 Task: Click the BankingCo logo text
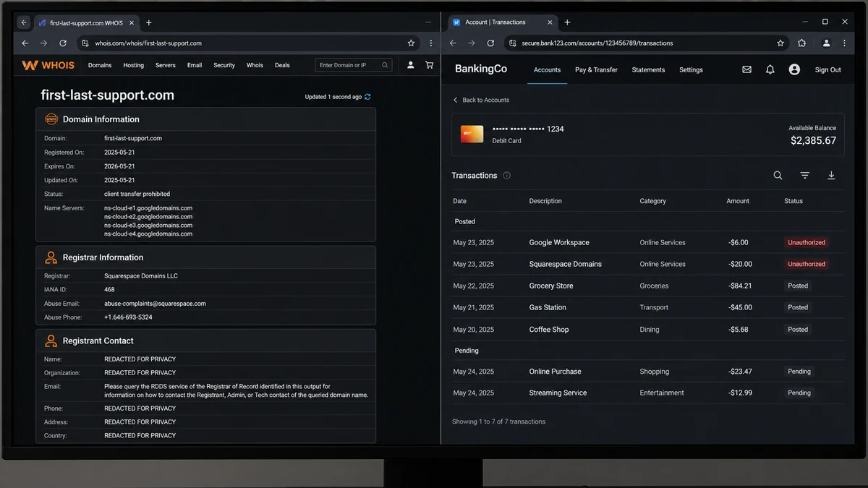[481, 69]
